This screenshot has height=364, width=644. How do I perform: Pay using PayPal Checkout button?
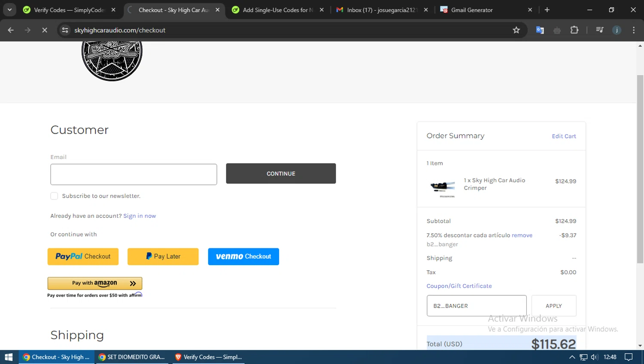[83, 257]
